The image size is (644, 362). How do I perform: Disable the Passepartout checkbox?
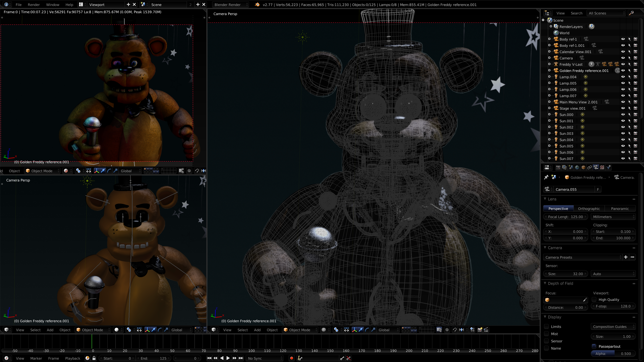594,346
